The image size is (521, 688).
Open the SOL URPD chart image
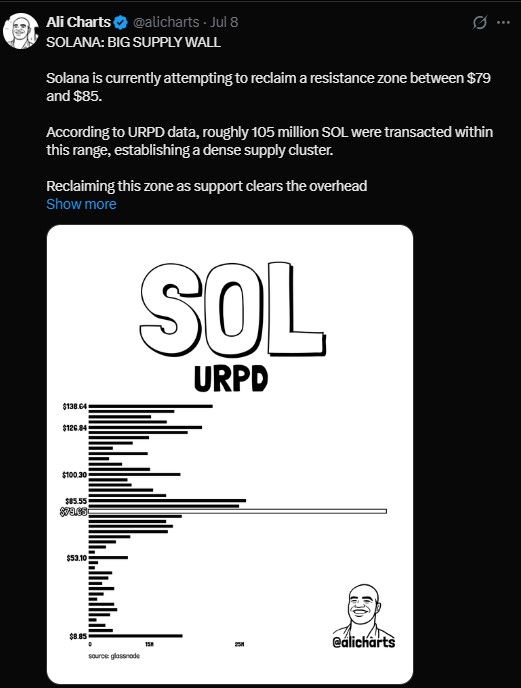coord(230,454)
